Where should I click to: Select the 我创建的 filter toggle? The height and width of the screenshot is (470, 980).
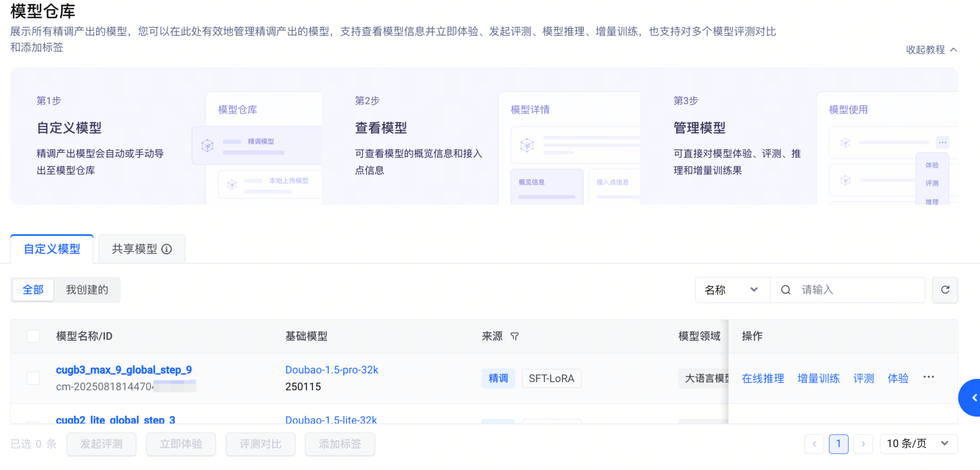pyautogui.click(x=87, y=290)
